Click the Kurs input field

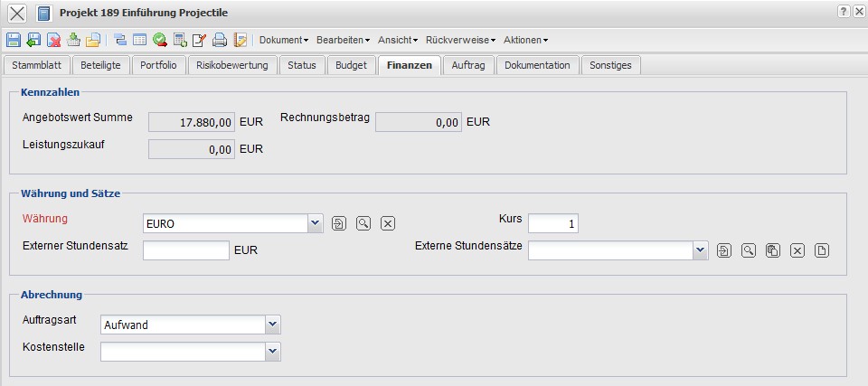tap(552, 223)
